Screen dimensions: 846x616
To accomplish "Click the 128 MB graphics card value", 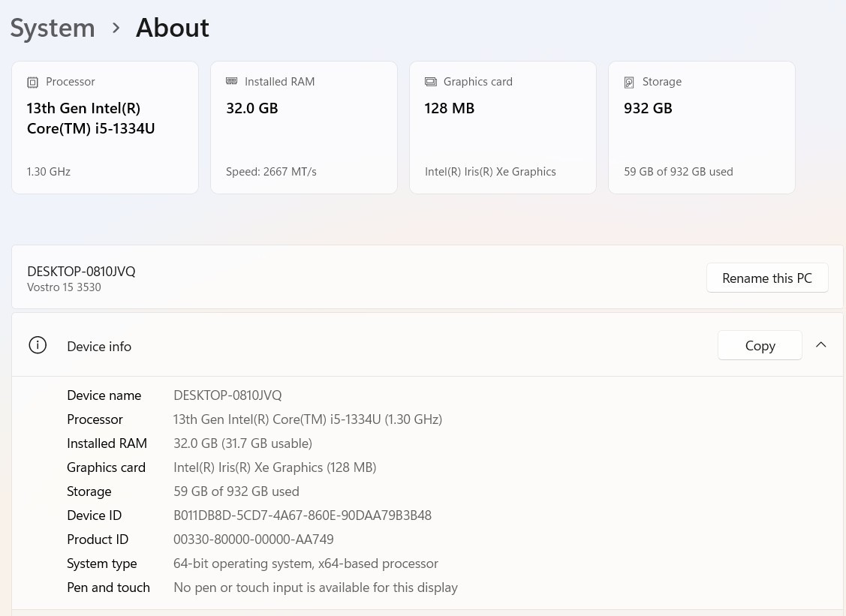I will [x=449, y=109].
